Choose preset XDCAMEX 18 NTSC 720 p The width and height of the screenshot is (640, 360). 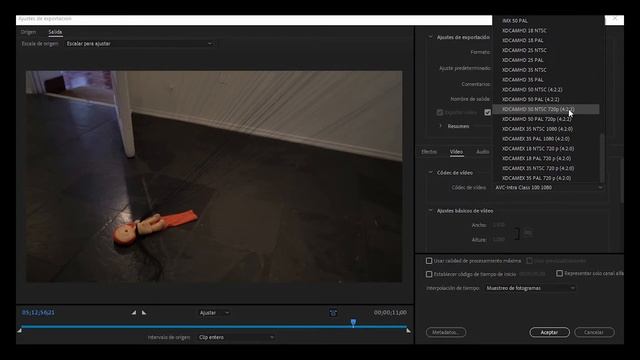click(x=546, y=148)
